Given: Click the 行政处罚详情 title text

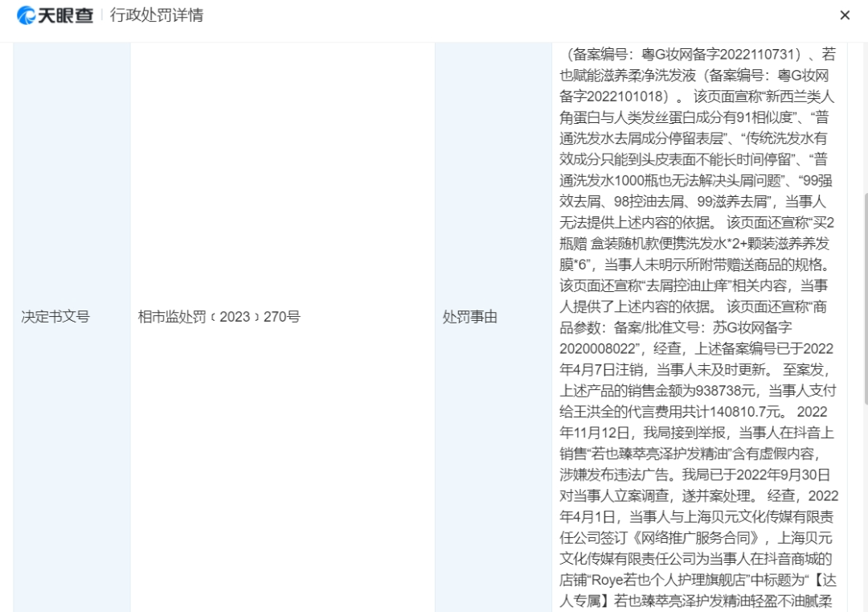Looking at the screenshot, I should click(157, 15).
